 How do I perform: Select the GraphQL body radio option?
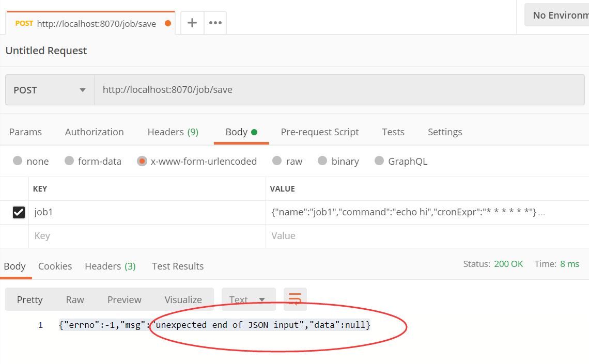tap(379, 161)
